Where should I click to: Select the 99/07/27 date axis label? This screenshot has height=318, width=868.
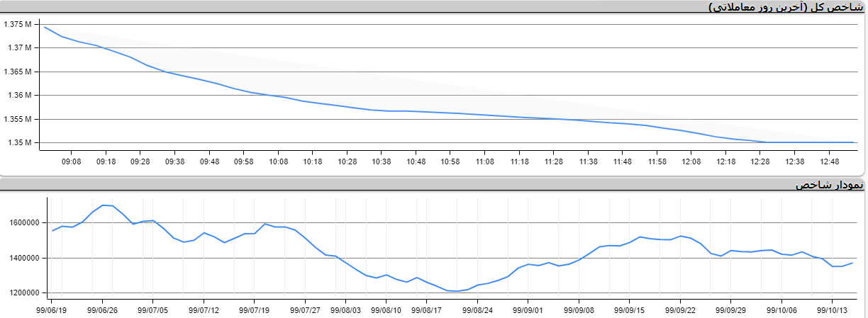click(305, 310)
